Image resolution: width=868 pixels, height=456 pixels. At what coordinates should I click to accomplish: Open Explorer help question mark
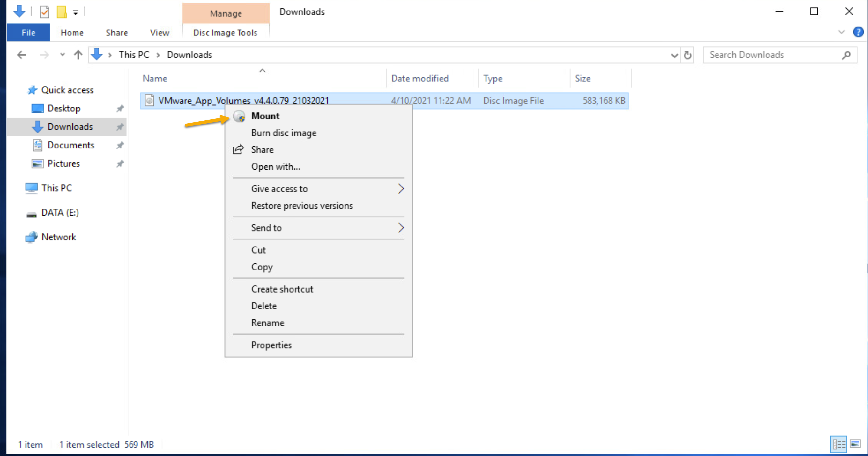pos(858,32)
